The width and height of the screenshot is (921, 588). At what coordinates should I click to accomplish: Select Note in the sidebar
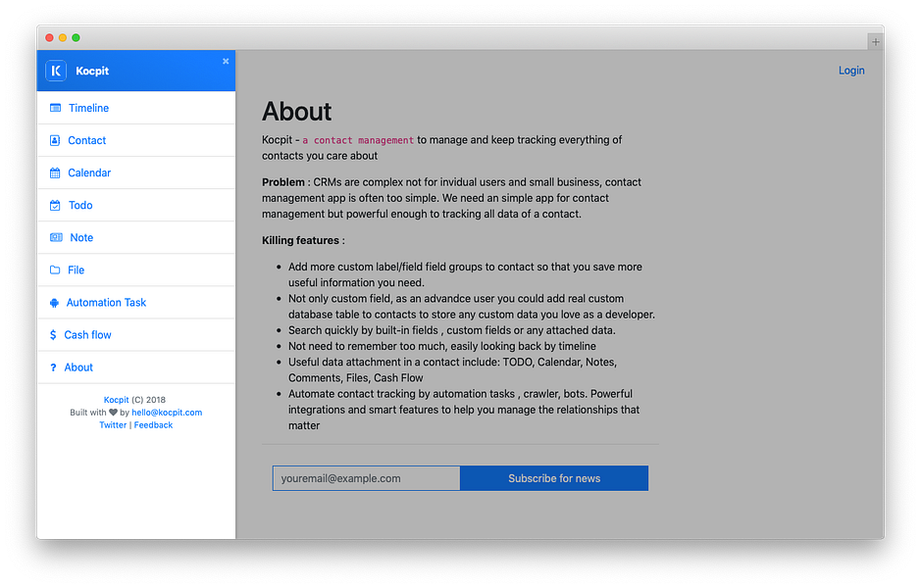(136, 238)
